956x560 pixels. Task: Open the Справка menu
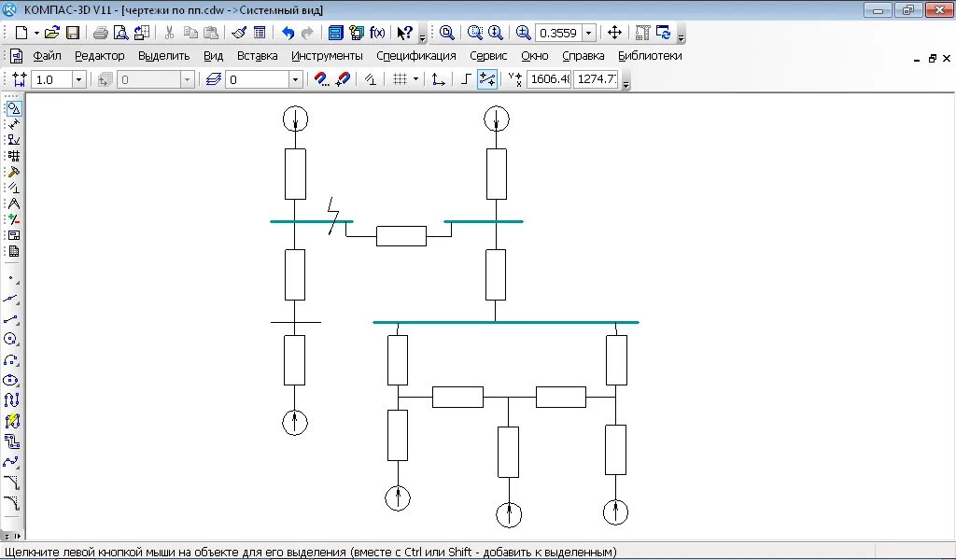pos(583,55)
